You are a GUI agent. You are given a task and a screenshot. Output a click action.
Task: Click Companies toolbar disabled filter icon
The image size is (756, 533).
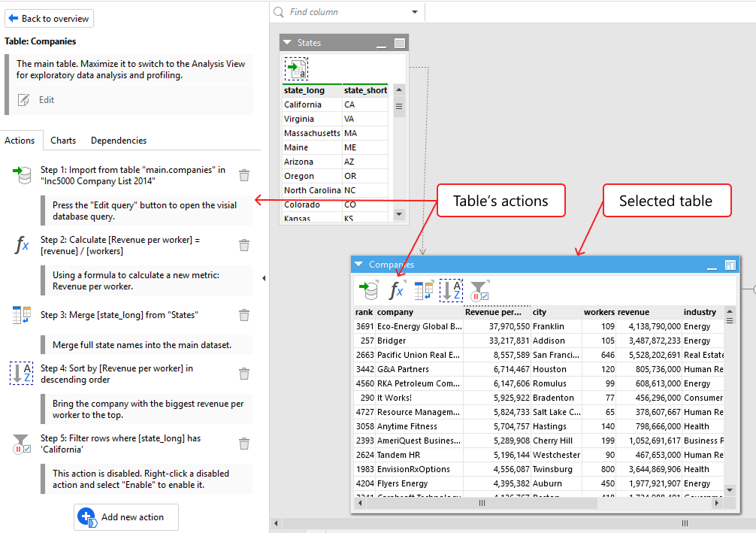pyautogui.click(x=479, y=290)
